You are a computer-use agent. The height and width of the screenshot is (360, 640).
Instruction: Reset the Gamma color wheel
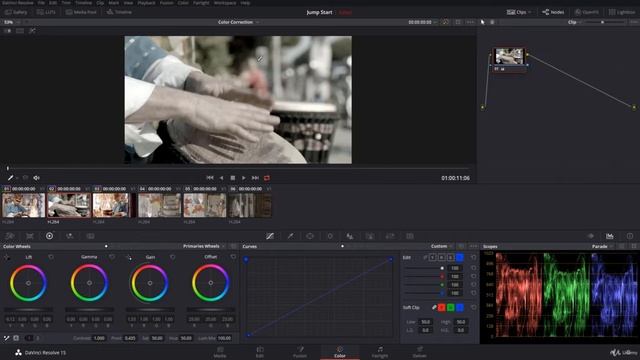(112, 257)
